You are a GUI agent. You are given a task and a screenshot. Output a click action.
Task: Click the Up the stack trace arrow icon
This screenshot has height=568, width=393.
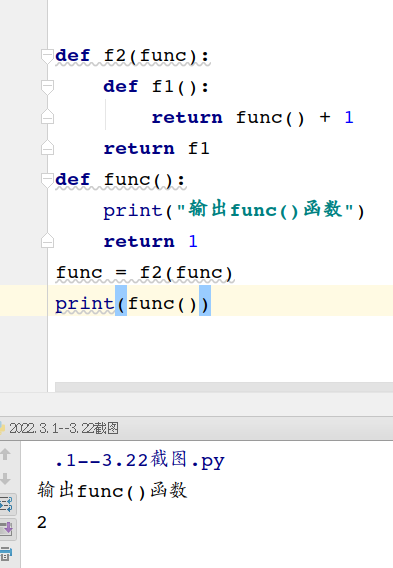click(x=5, y=455)
